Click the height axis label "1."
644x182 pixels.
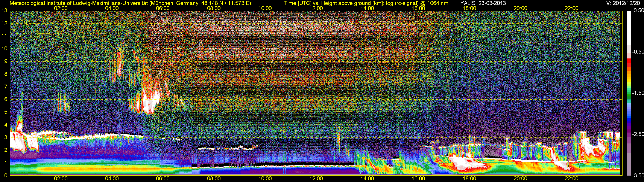[6, 163]
